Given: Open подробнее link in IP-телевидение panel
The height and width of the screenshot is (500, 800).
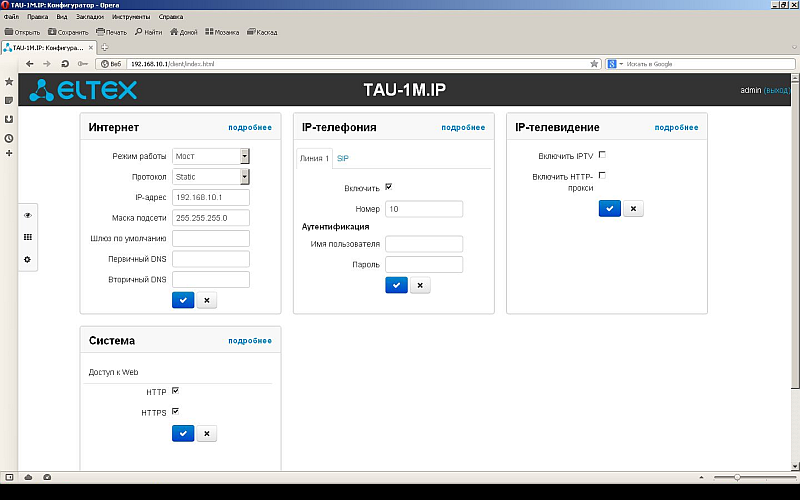Looking at the screenshot, I should 677,128.
